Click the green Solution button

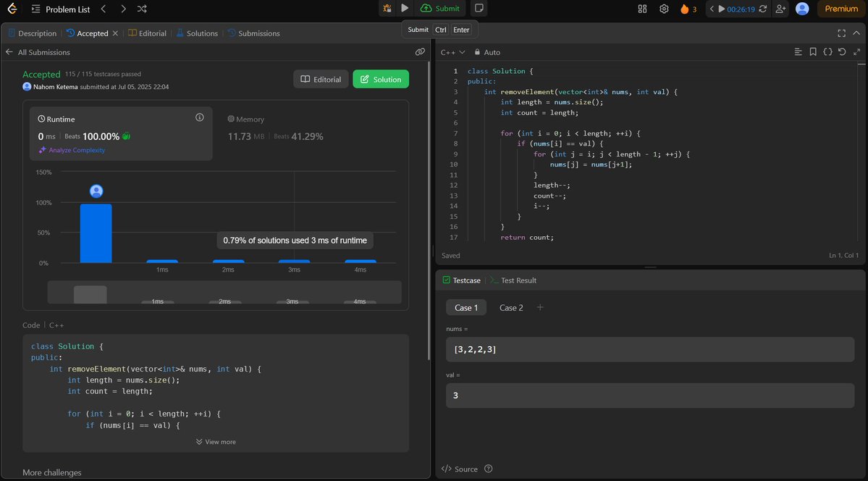coord(381,79)
